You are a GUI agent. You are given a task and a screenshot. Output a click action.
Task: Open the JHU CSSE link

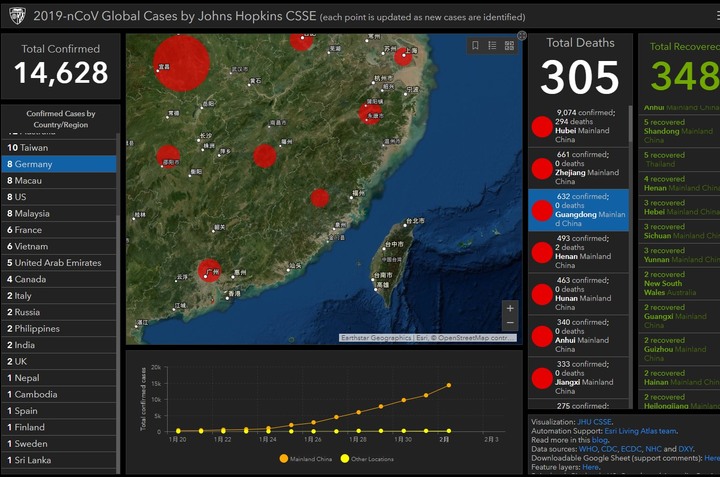point(594,422)
